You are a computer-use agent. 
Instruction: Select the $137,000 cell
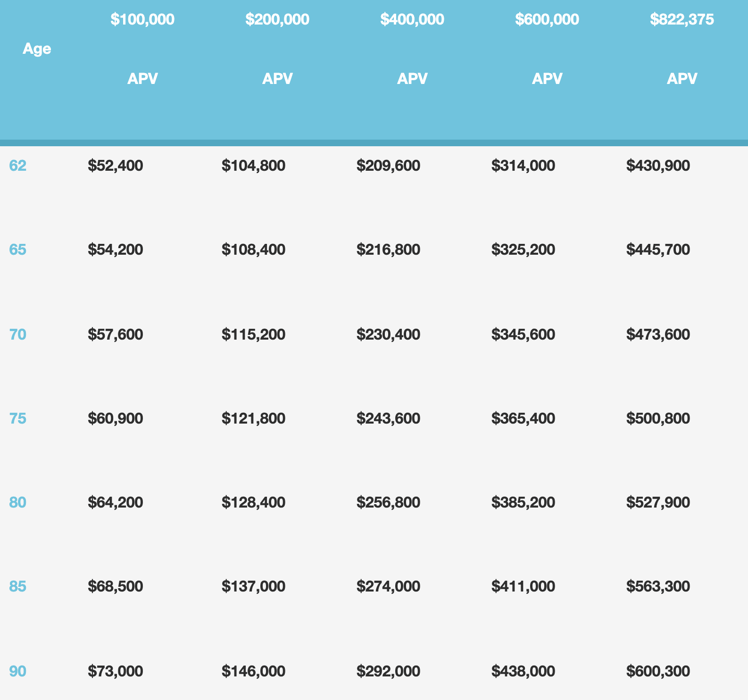254,586
